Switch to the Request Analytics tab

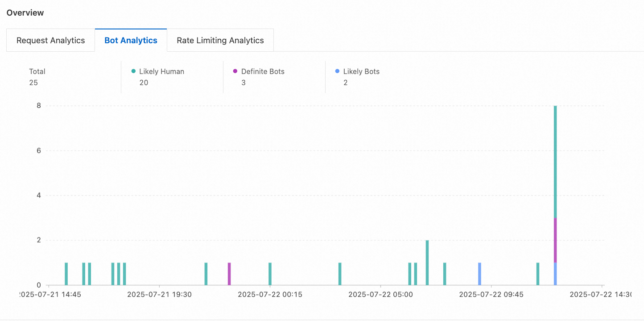point(50,40)
